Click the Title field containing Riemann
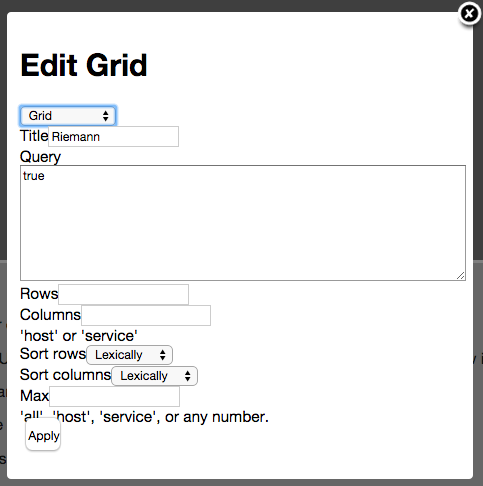The width and height of the screenshot is (483, 486). coord(113,136)
